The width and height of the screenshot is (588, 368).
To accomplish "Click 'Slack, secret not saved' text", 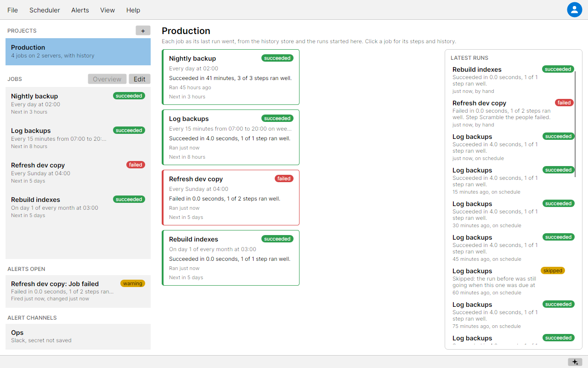I will (x=41, y=340).
